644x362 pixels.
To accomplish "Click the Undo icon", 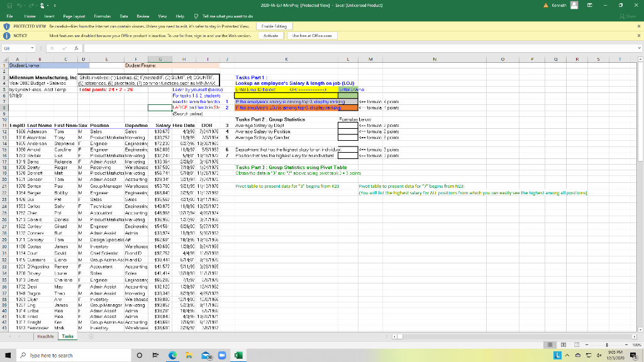I will point(19,6).
